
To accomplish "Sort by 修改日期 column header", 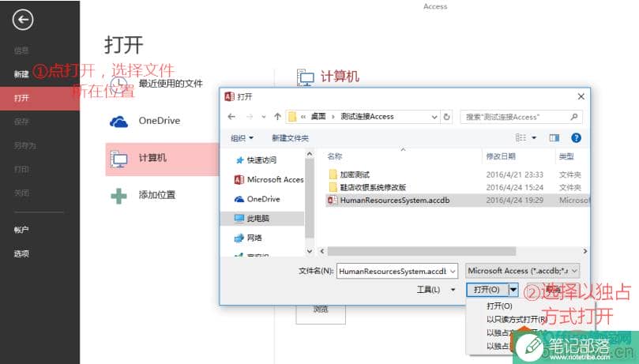I will (501, 156).
